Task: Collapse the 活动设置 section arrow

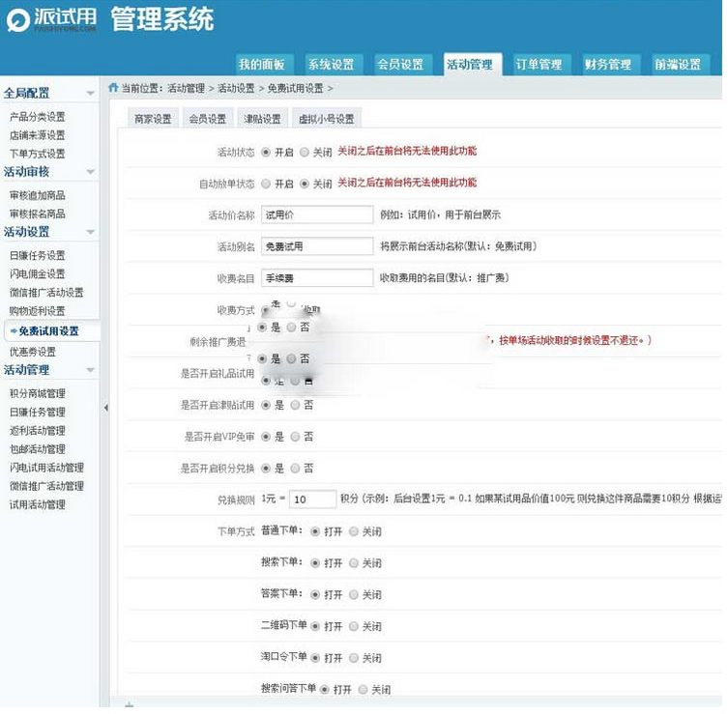Action: (x=90, y=232)
